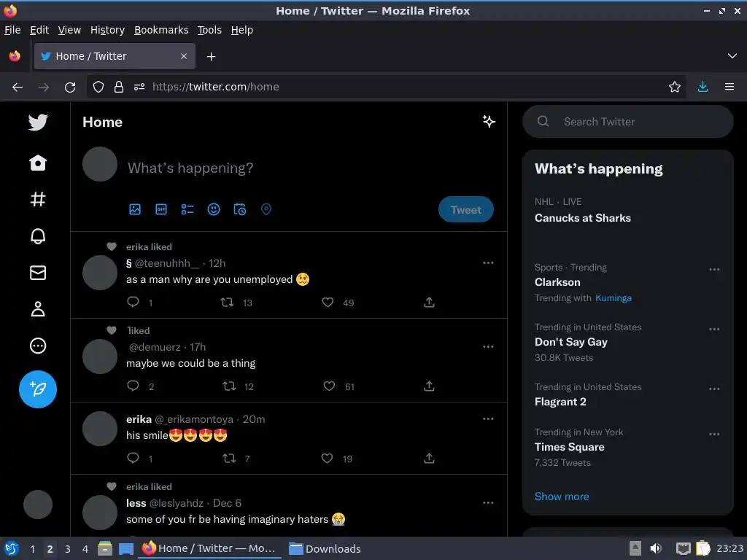Share the "as a man why" tweet

point(429,302)
